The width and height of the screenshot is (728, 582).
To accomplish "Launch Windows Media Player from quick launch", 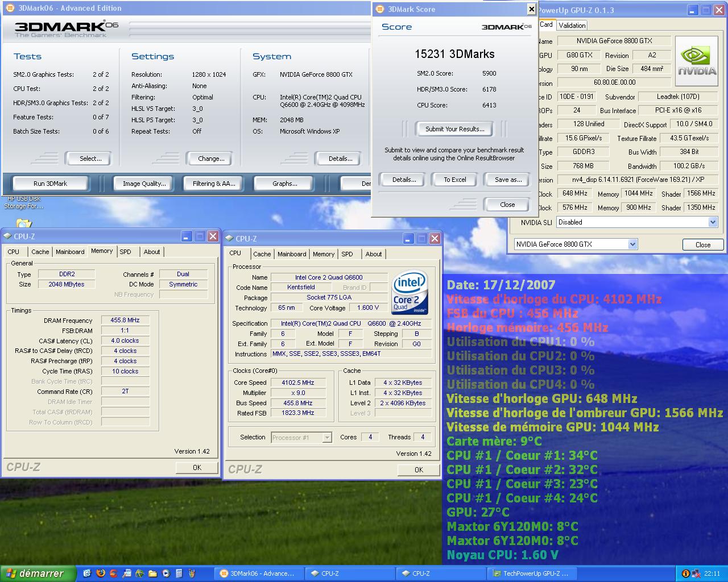I will pos(166,573).
